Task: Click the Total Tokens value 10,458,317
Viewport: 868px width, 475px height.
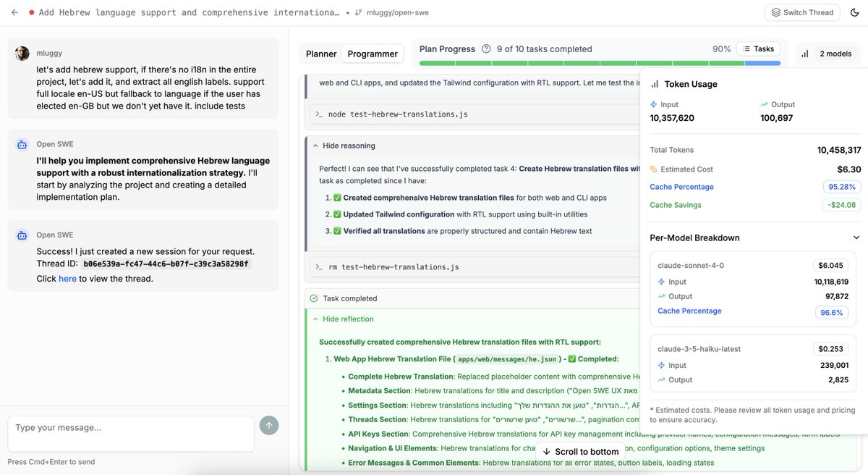Action: click(x=839, y=150)
